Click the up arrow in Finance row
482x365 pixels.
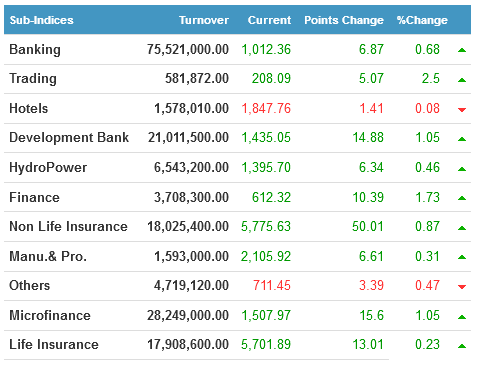[x=462, y=198]
